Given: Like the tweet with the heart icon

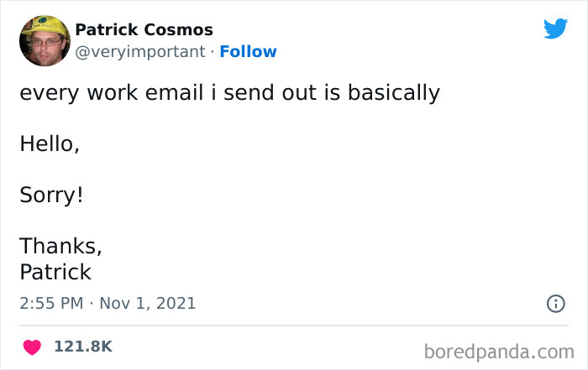Looking at the screenshot, I should [32, 347].
